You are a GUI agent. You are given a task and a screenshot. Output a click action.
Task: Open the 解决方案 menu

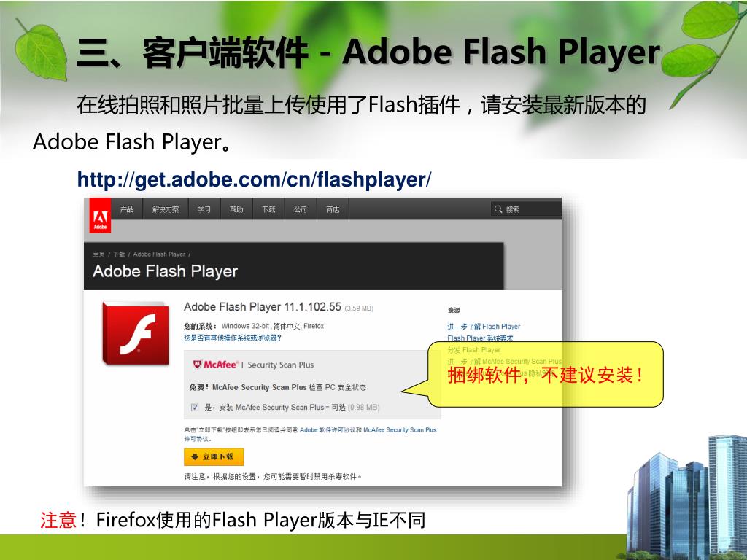(166, 209)
